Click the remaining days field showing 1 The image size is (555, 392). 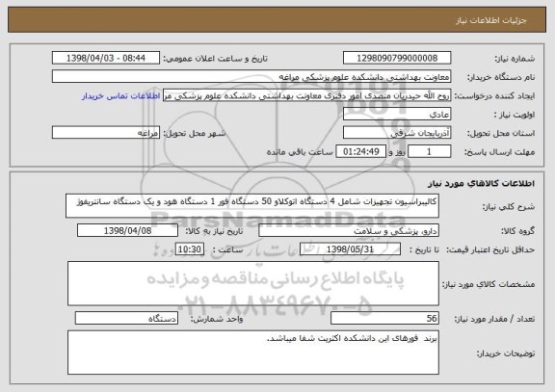point(430,151)
